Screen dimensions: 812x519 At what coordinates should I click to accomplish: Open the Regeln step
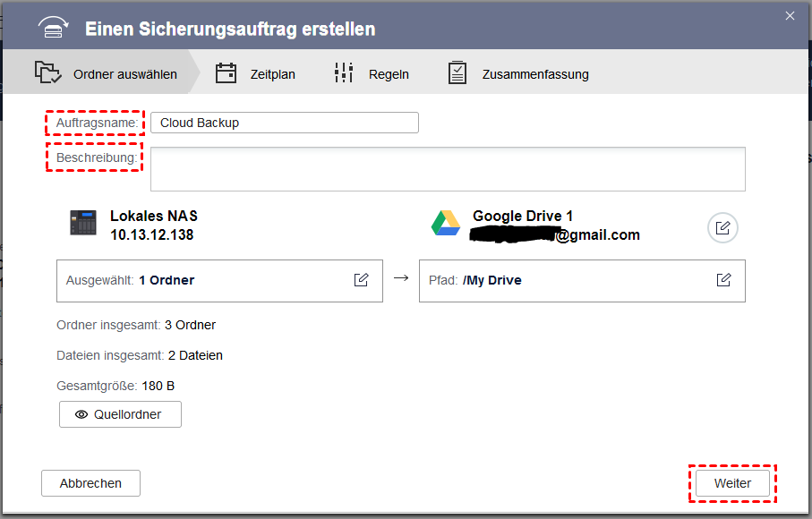tap(389, 74)
